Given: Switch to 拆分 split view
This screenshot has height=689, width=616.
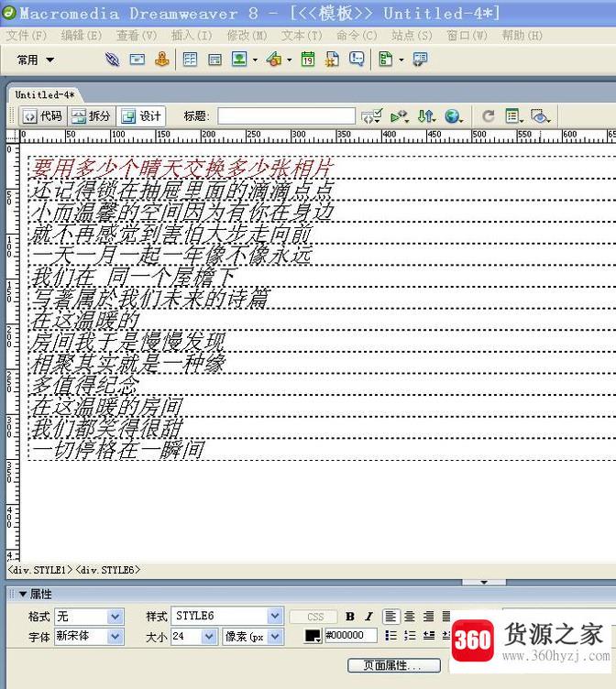Looking at the screenshot, I should pyautogui.click(x=91, y=116).
